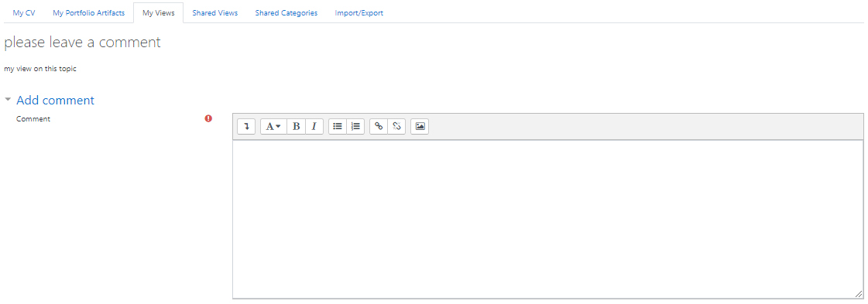Insert an image into the comment
This screenshot has width=868, height=304.
click(420, 127)
